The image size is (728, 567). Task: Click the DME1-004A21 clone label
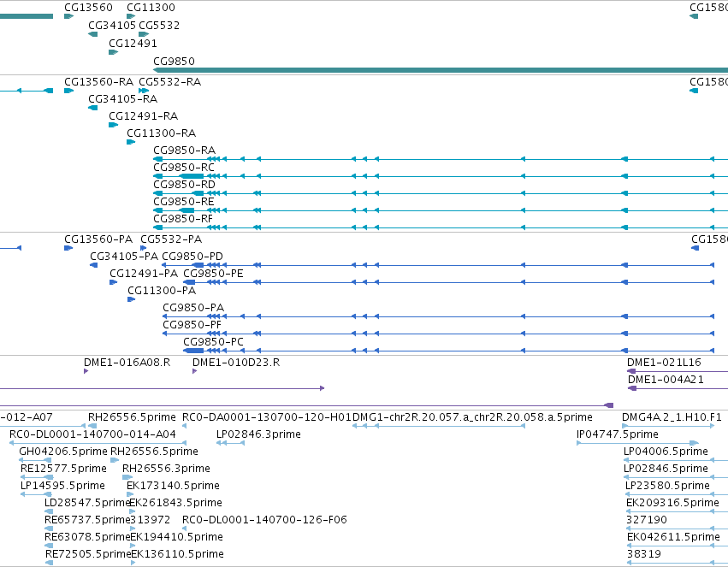[666, 380]
